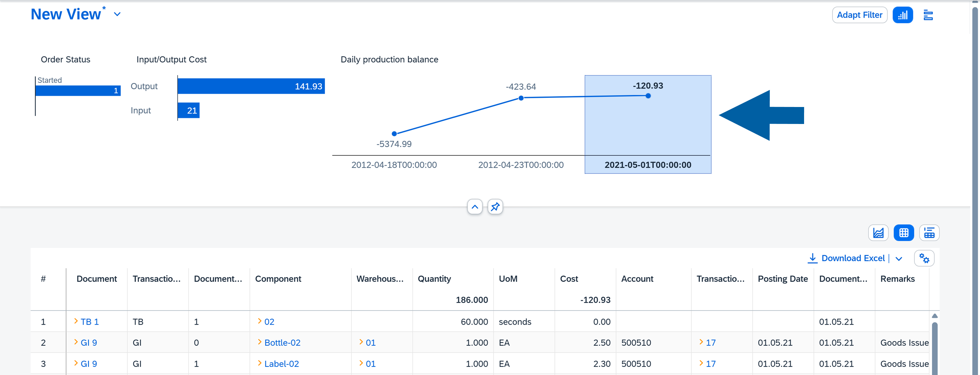
Task: Open table settings with the gears icon
Action: pyautogui.click(x=925, y=258)
